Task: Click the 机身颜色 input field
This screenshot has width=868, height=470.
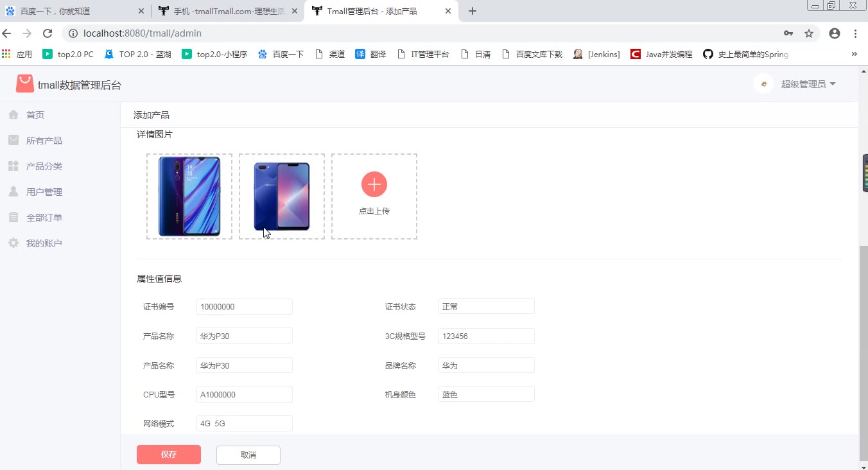Action: coord(487,394)
